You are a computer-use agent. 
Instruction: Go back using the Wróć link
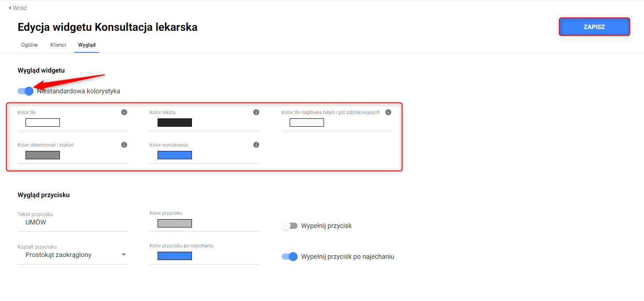point(18,8)
